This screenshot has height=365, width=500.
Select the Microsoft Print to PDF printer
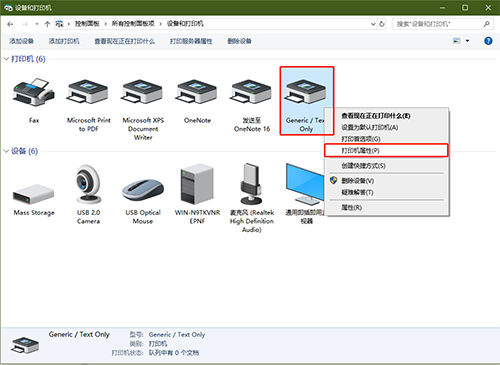[88, 93]
